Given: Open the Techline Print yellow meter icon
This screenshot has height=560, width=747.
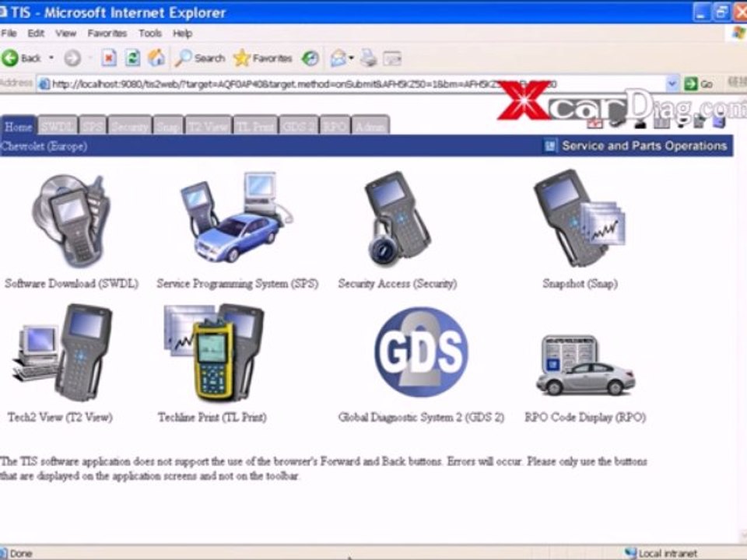Looking at the screenshot, I should coord(213,352).
